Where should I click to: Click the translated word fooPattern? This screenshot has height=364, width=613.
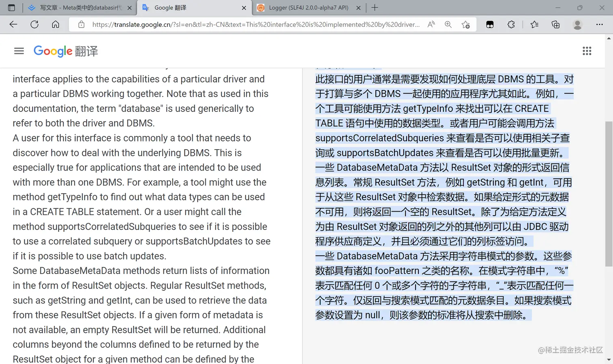point(397,271)
